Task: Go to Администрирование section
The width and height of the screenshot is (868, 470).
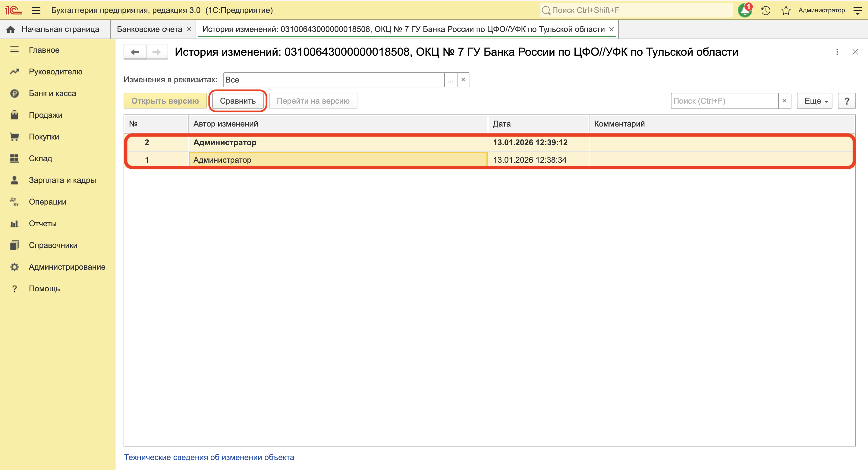Action: click(67, 267)
